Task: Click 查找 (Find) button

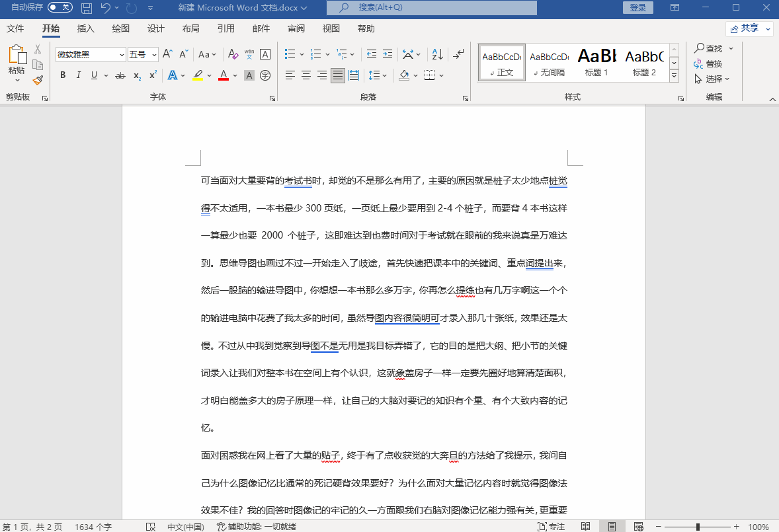Action: tap(709, 48)
